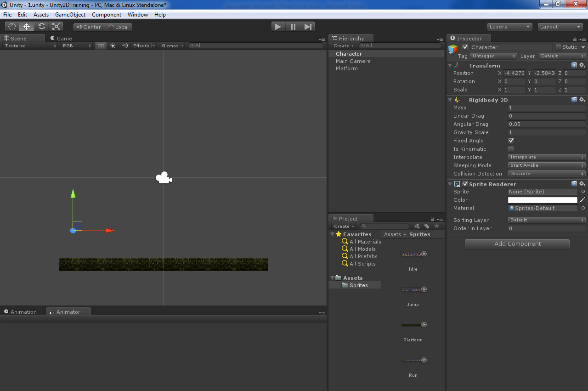Open Transform component gear menu
588x391 pixels.
click(x=582, y=65)
